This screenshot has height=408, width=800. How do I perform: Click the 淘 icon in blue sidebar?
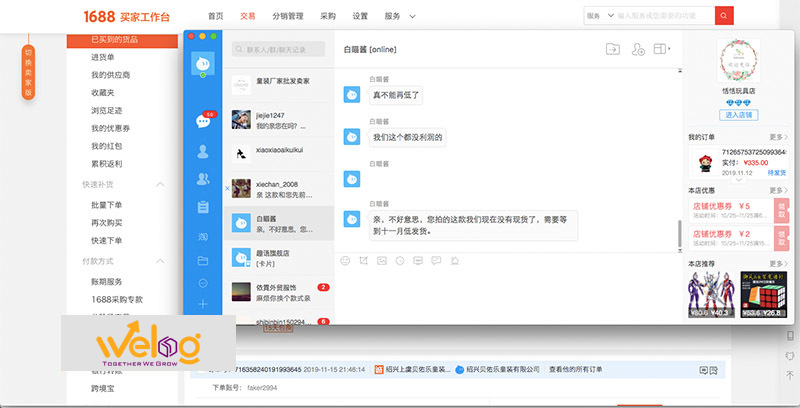pos(203,236)
